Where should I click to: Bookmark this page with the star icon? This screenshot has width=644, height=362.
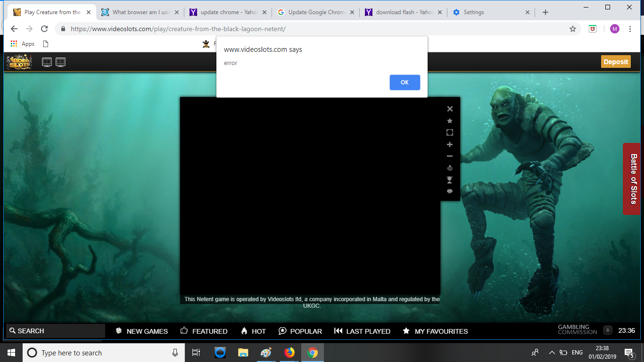pos(573,29)
